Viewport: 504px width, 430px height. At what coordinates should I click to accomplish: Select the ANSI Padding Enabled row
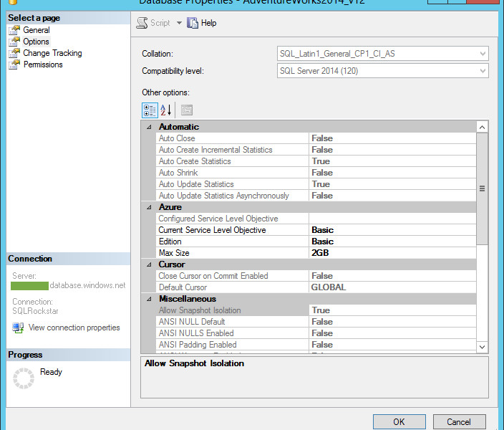click(x=316, y=345)
